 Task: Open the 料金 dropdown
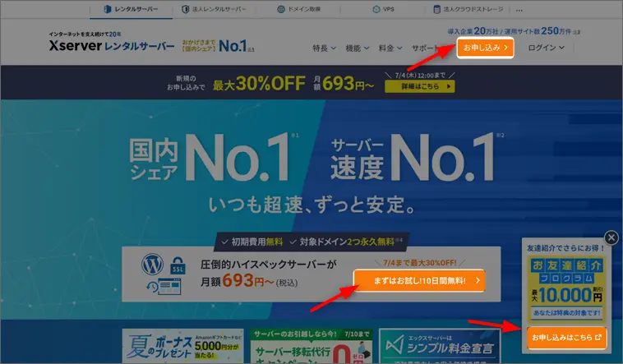390,48
